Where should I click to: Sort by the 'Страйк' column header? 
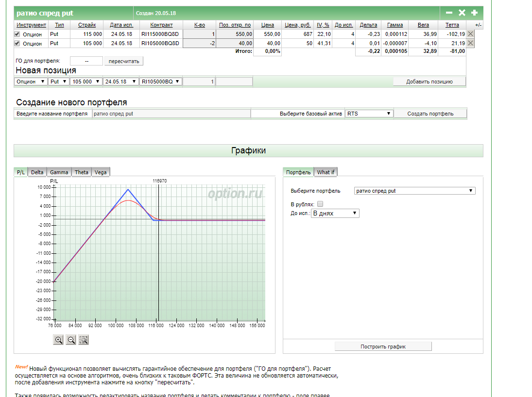pyautogui.click(x=87, y=25)
